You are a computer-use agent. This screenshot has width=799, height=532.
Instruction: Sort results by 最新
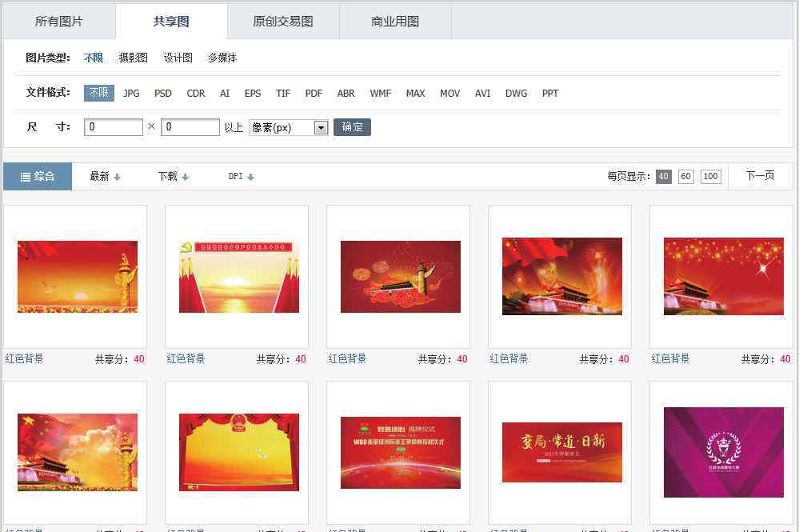point(105,176)
